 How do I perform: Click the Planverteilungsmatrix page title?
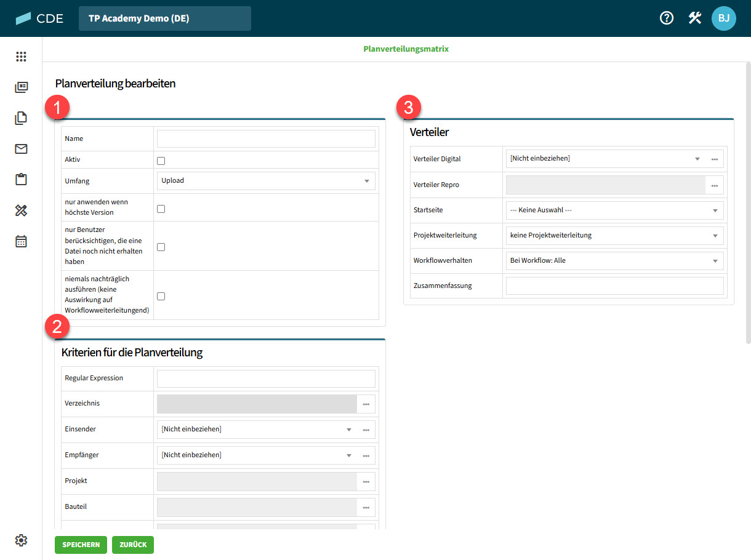(406, 49)
